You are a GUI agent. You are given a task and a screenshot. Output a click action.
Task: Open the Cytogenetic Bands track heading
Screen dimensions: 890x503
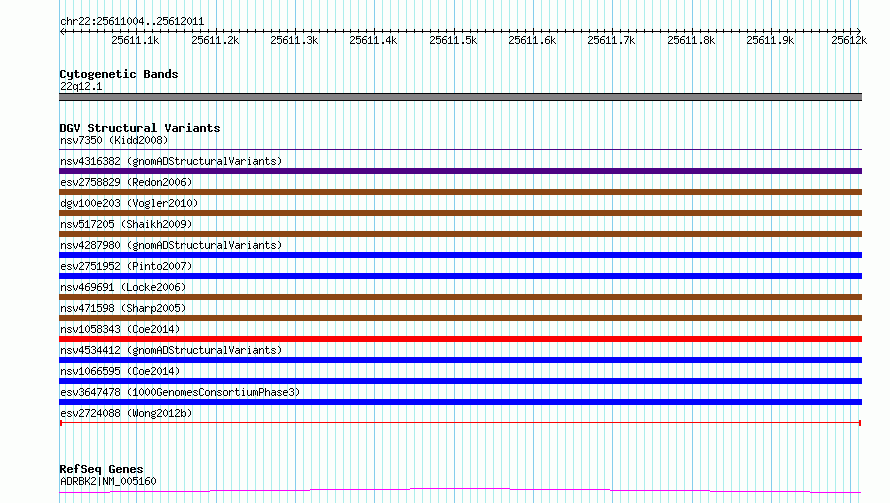119,74
